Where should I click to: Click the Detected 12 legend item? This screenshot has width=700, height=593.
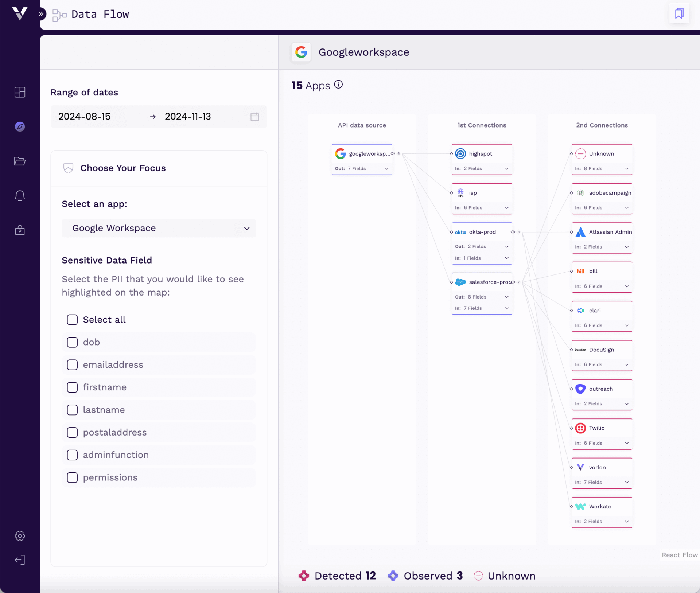pyautogui.click(x=337, y=576)
